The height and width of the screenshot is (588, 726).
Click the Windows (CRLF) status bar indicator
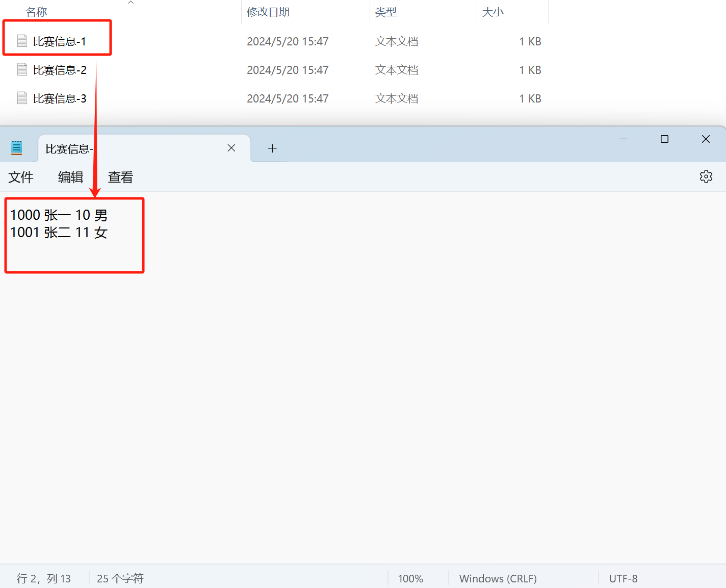tap(498, 578)
